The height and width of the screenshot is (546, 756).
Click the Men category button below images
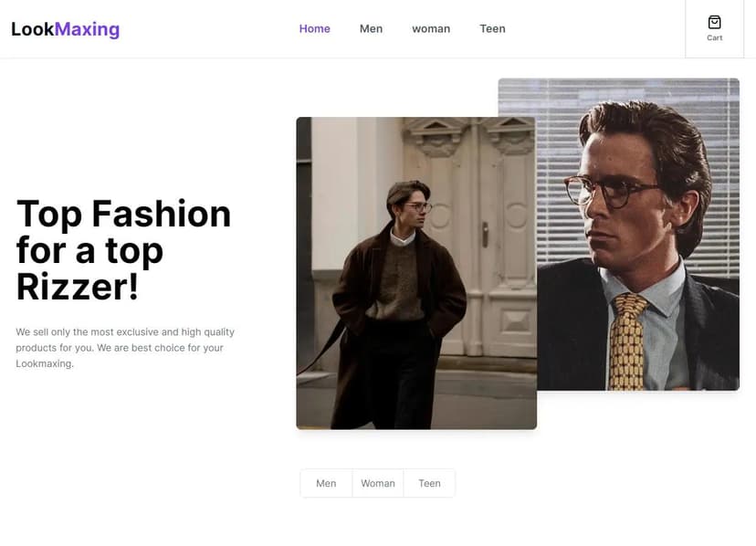pyautogui.click(x=326, y=484)
